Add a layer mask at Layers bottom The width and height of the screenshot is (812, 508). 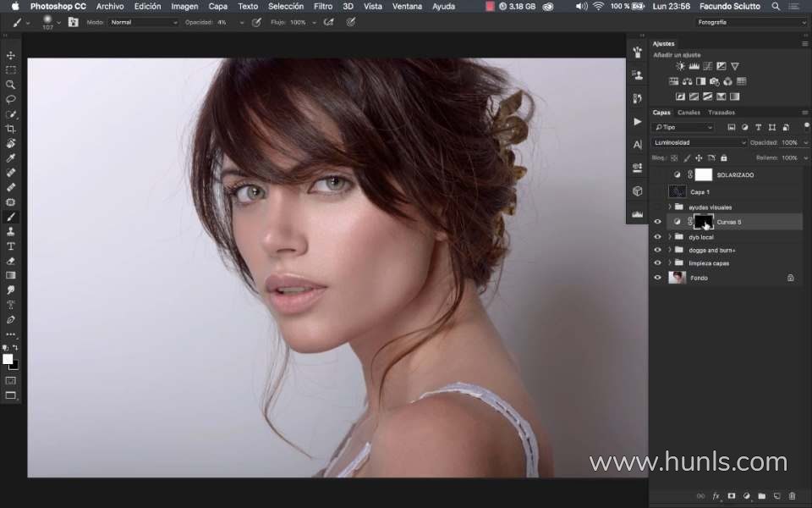[x=731, y=496]
